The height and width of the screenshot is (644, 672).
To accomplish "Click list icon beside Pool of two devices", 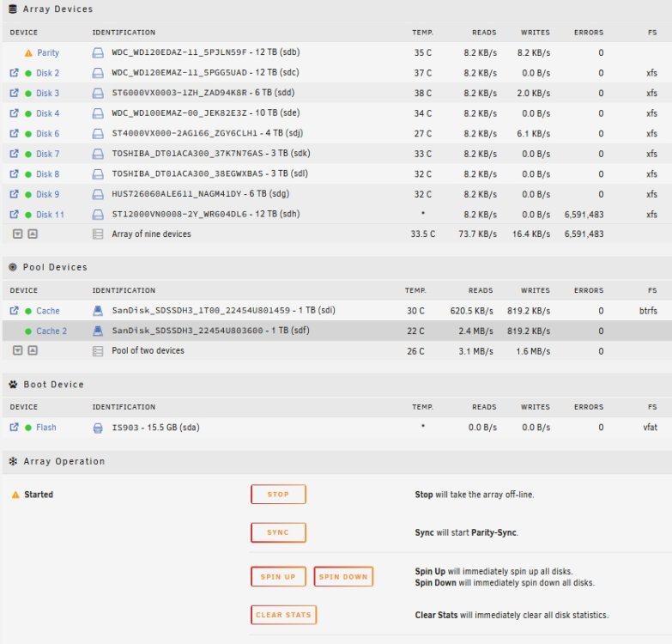I will 98,351.
